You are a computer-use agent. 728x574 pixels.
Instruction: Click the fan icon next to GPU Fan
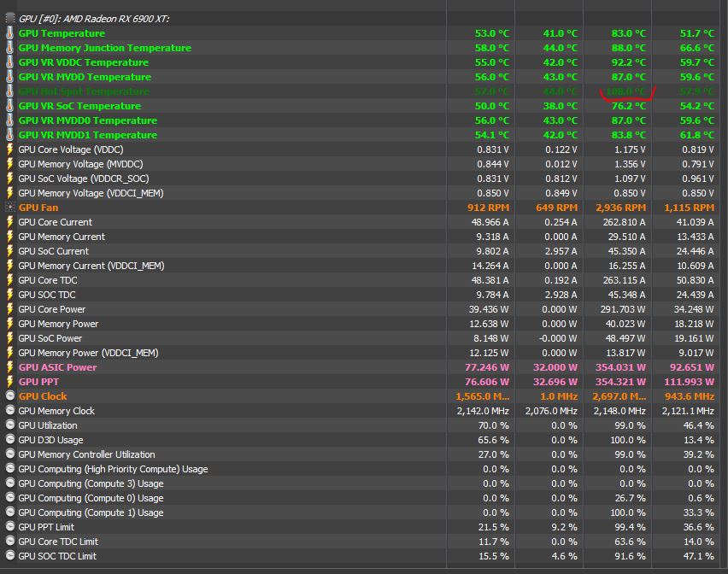[x=10, y=208]
